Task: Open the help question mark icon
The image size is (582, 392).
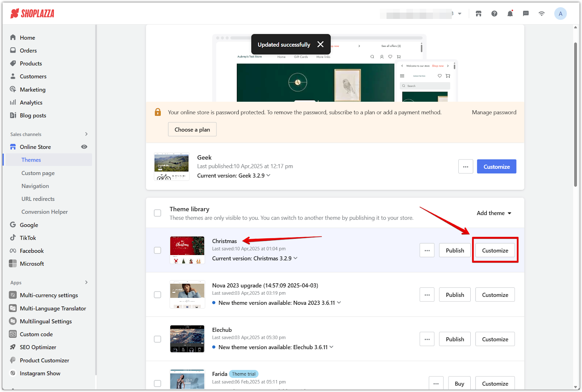Action: point(494,14)
